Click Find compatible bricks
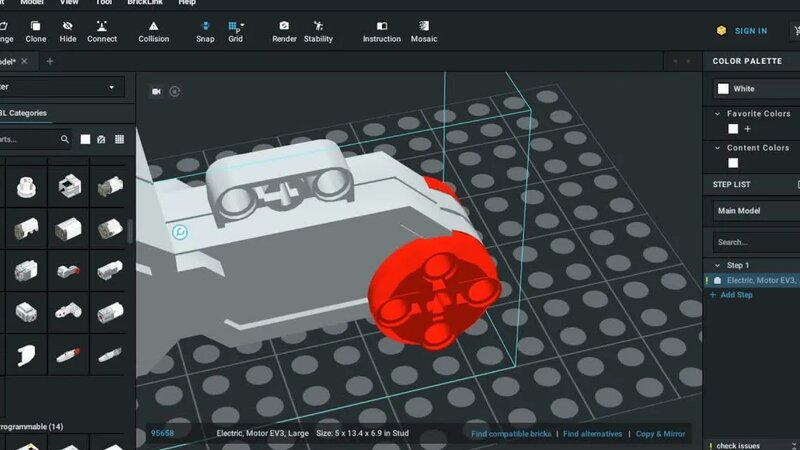 (511, 434)
